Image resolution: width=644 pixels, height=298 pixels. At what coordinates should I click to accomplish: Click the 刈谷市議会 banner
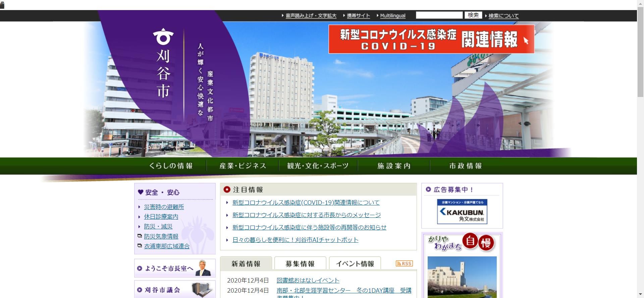(x=175, y=290)
